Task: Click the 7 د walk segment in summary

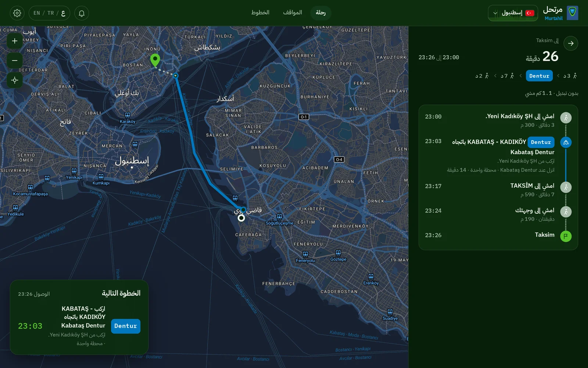Action: [x=507, y=76]
